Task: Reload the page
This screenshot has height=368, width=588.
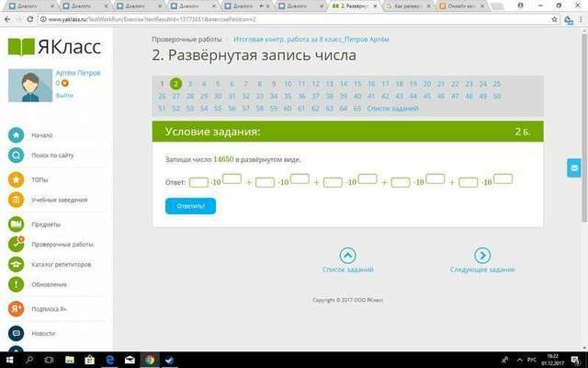Action: tap(30, 19)
